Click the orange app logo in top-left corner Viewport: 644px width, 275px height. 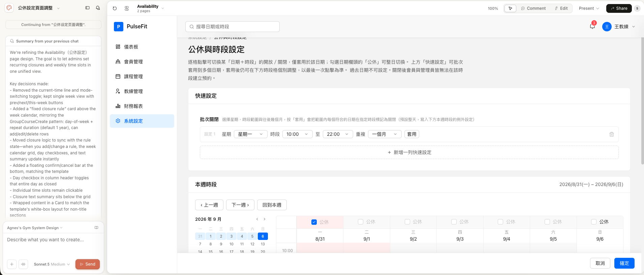click(9, 8)
